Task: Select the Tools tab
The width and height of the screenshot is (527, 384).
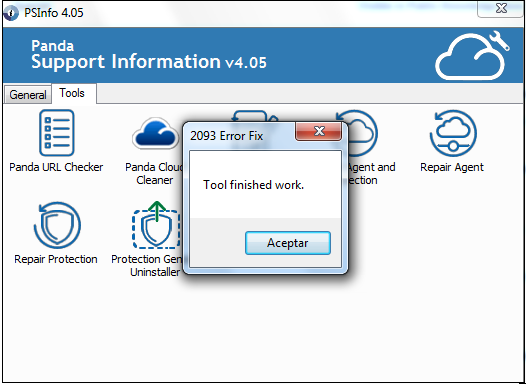Action: pos(74,93)
